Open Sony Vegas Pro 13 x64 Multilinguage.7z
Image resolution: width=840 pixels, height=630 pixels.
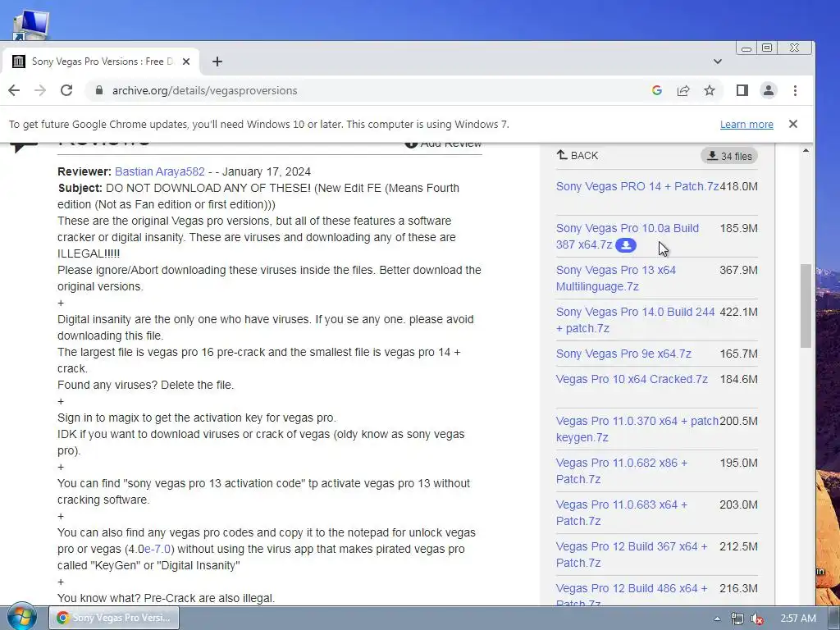pos(616,278)
